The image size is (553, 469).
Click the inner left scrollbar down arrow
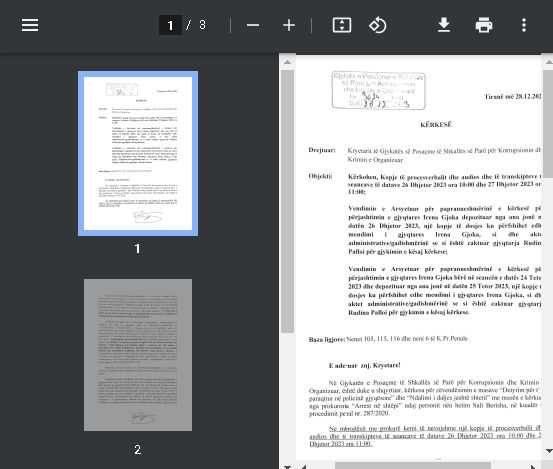point(287,466)
